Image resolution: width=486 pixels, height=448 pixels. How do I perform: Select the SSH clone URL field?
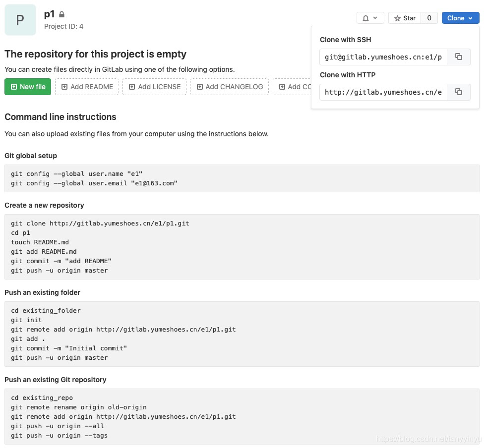(383, 57)
